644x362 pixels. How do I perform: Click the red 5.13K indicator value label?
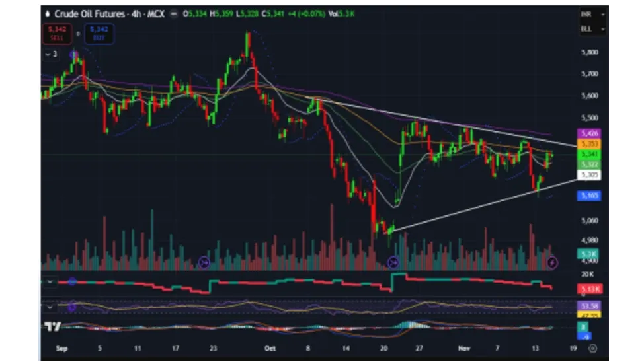tap(590, 289)
